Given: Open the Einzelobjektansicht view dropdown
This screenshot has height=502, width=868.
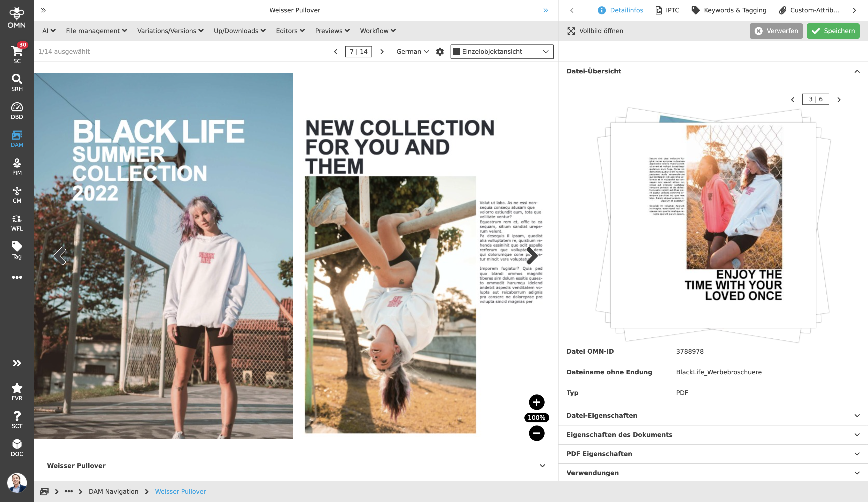Looking at the screenshot, I should pos(501,52).
